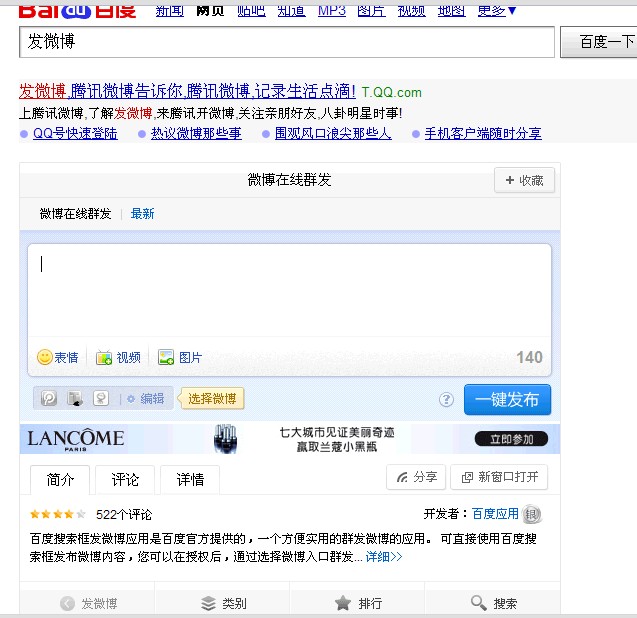Click the silver 银 developer badge
Viewport: 637px width, 618px height.
(532, 514)
